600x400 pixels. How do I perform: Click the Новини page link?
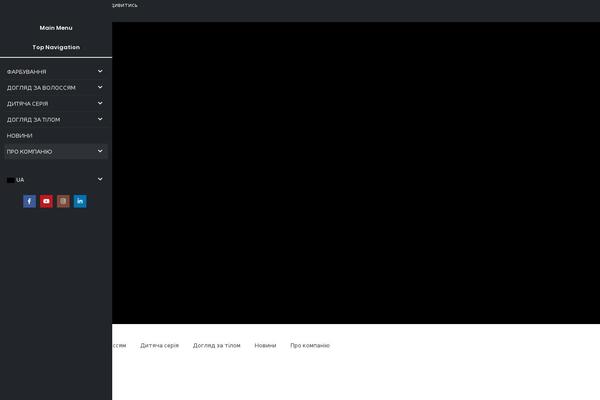[265, 345]
